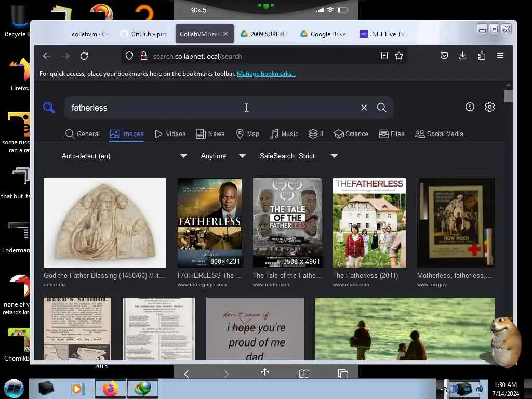The image size is (532, 399).
Task: Tap the phone overlay share icon
Action: coord(265,374)
